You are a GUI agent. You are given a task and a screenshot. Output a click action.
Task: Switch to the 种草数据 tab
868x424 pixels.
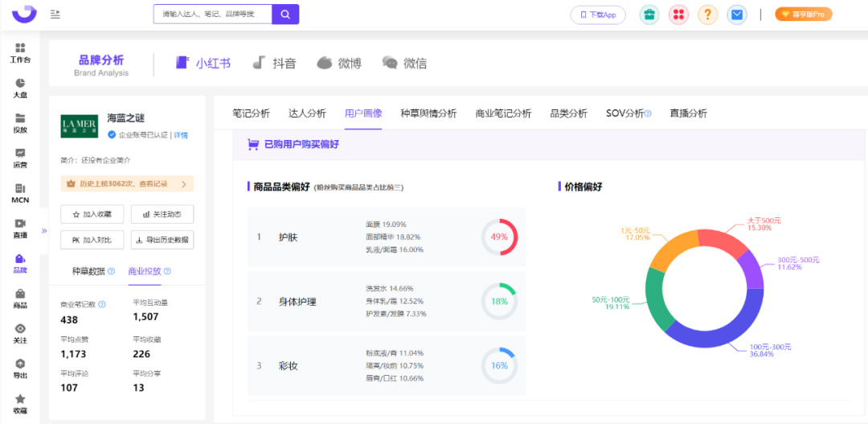click(88, 272)
